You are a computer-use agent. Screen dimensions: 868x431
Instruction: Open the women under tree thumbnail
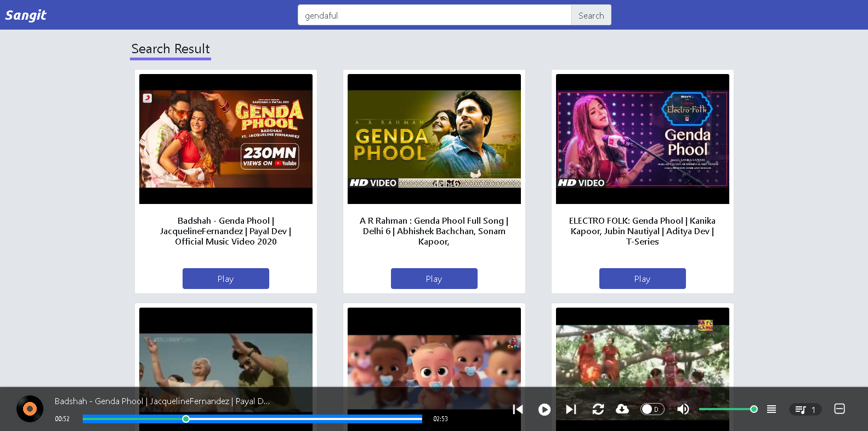click(x=643, y=347)
